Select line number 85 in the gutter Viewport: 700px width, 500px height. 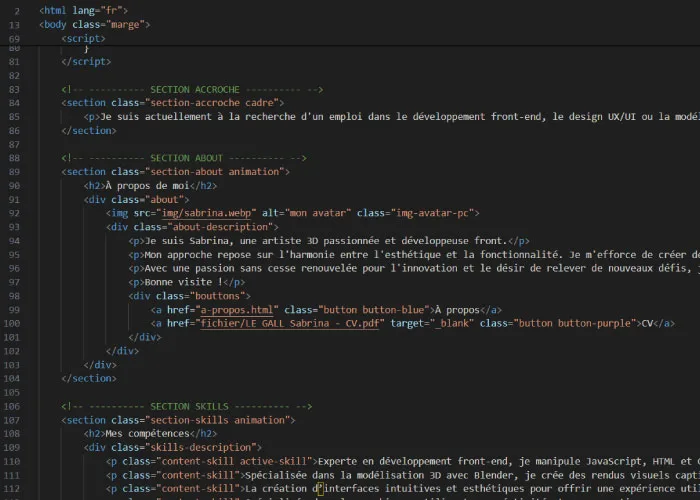click(x=14, y=117)
